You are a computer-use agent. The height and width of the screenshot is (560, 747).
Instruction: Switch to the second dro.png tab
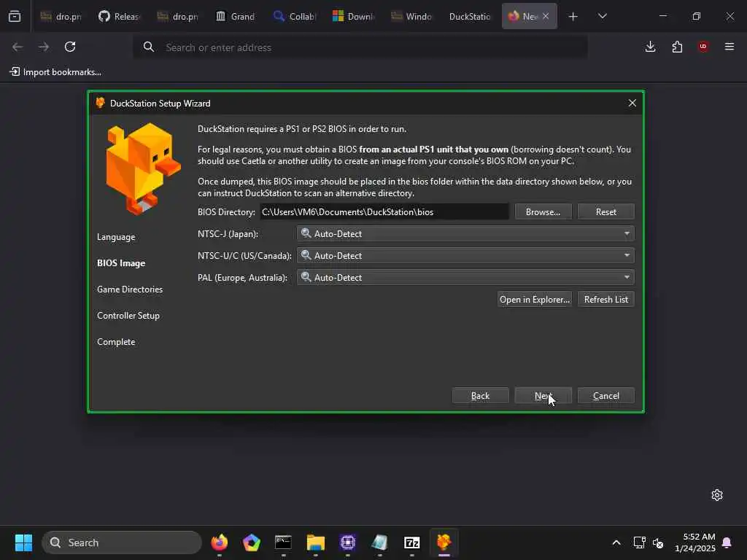tap(178, 16)
